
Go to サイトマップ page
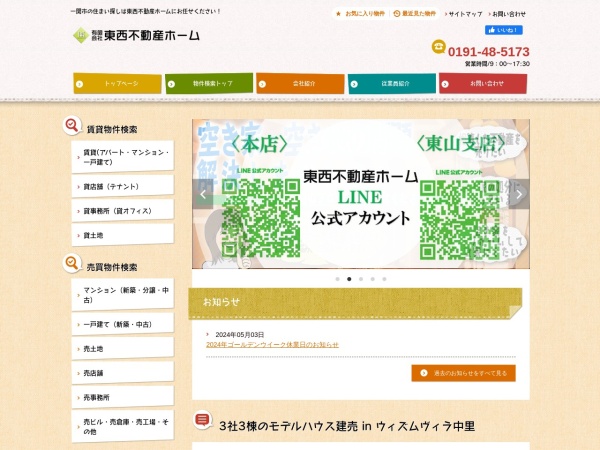[463, 14]
